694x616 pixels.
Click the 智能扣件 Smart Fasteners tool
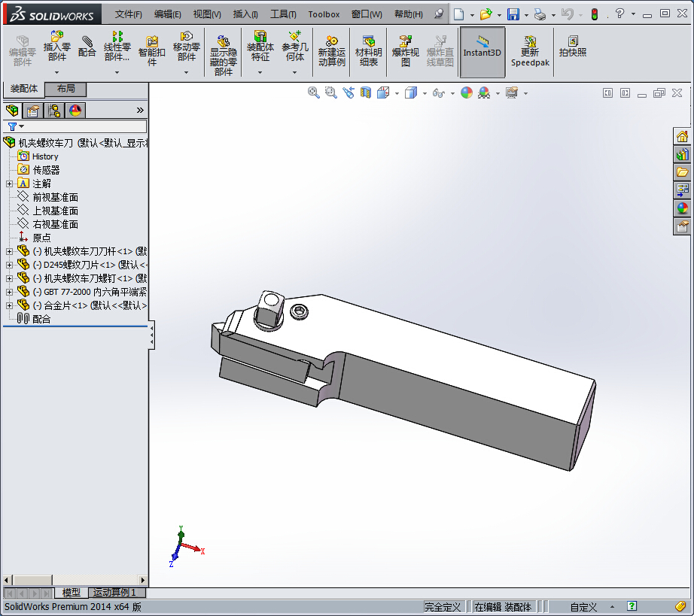click(152, 50)
